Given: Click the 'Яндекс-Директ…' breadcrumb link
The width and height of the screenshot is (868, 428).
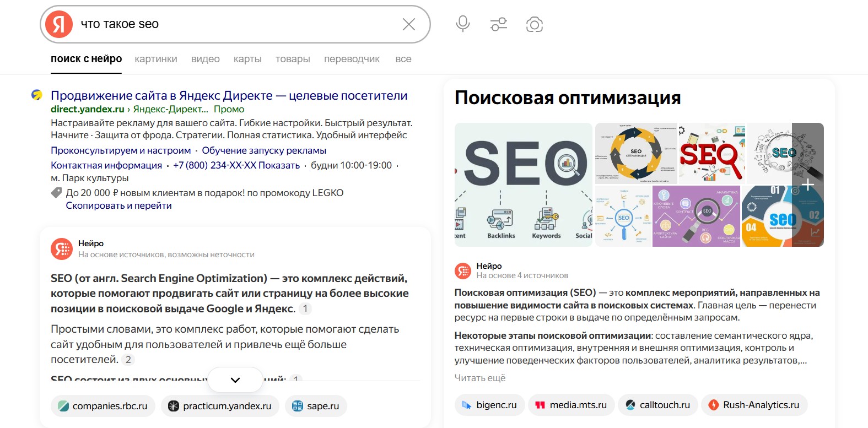Looking at the screenshot, I should point(171,109).
